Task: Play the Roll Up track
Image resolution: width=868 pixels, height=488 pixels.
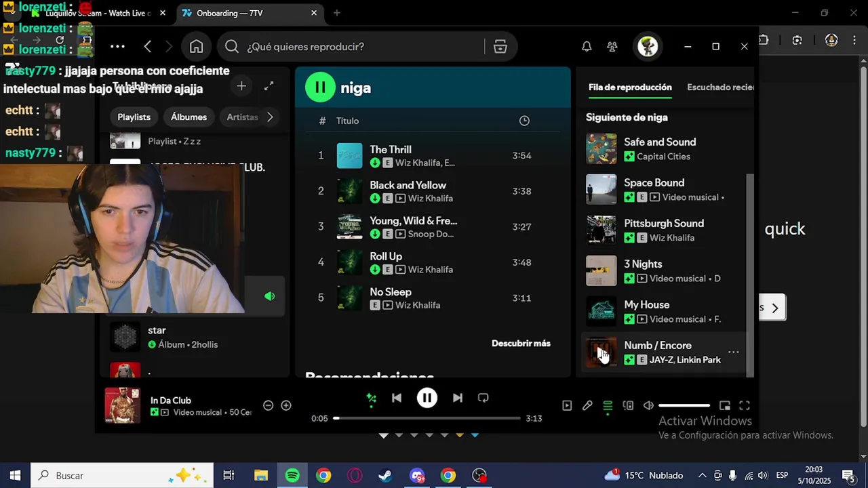Action: click(431, 262)
